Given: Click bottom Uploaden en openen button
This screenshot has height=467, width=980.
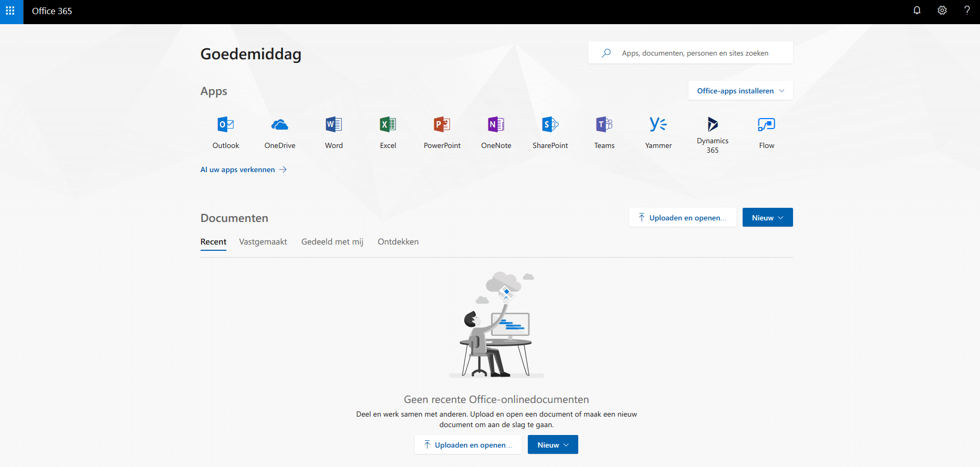Looking at the screenshot, I should [x=468, y=445].
